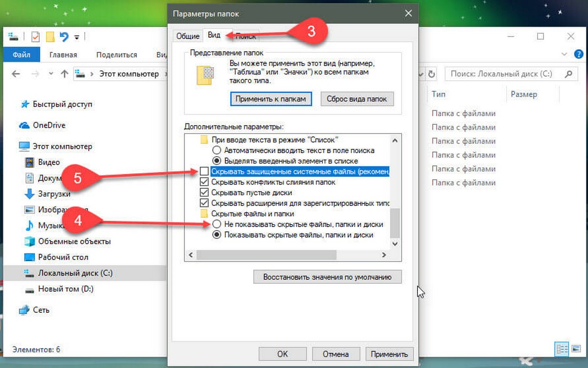Viewport: 588px width, 368px height.
Task: Switch to the Вид tab in dialog
Action: click(214, 35)
